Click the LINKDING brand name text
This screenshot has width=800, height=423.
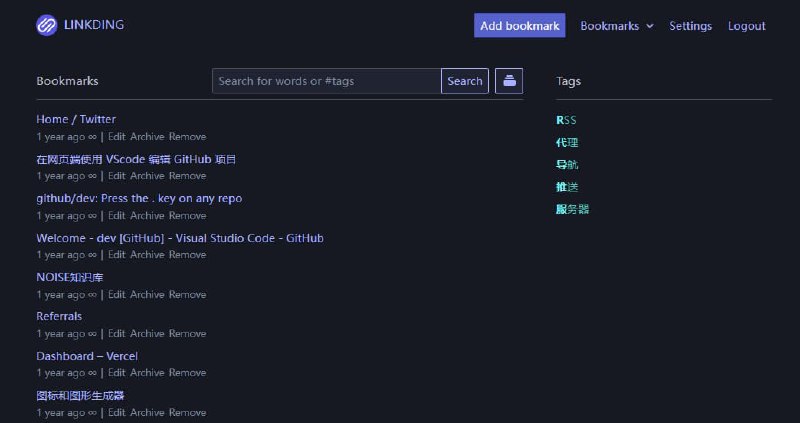94,25
